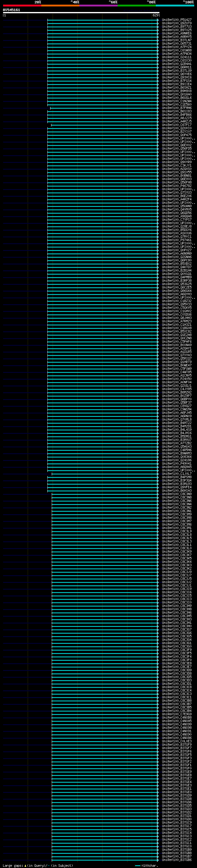Click the 629 end position label
The width and height of the screenshot is (197, 868).
pyautogui.click(x=155, y=15)
